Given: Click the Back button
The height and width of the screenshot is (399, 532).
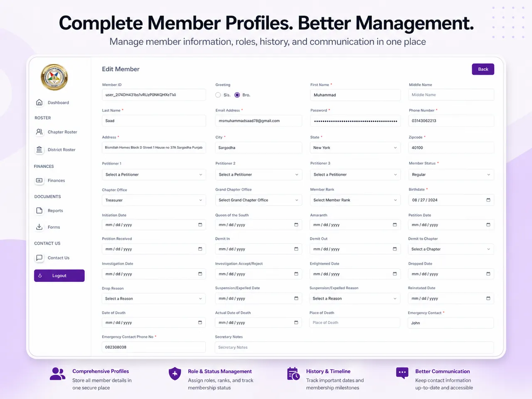Looking at the screenshot, I should [483, 69].
